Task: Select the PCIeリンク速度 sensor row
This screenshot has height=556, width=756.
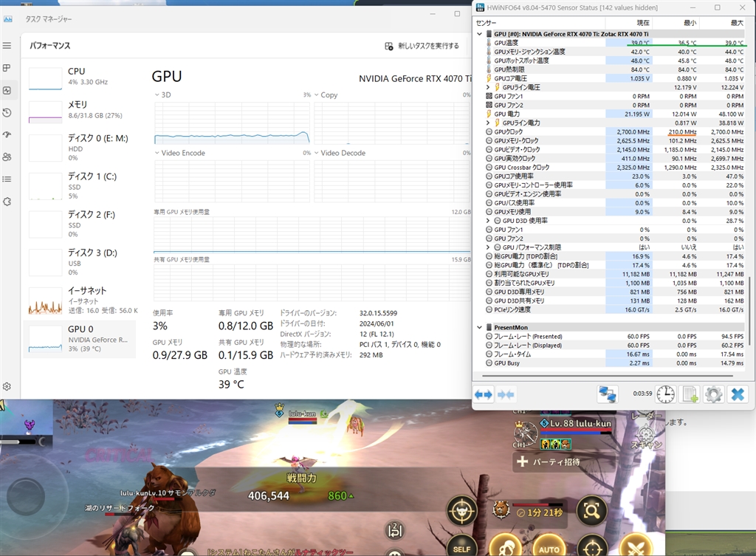Action: (x=610, y=309)
